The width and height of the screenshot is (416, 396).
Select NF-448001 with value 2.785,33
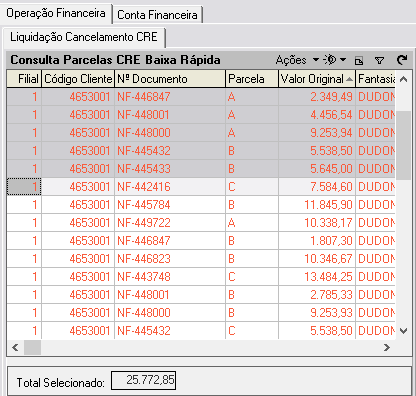[201, 295]
